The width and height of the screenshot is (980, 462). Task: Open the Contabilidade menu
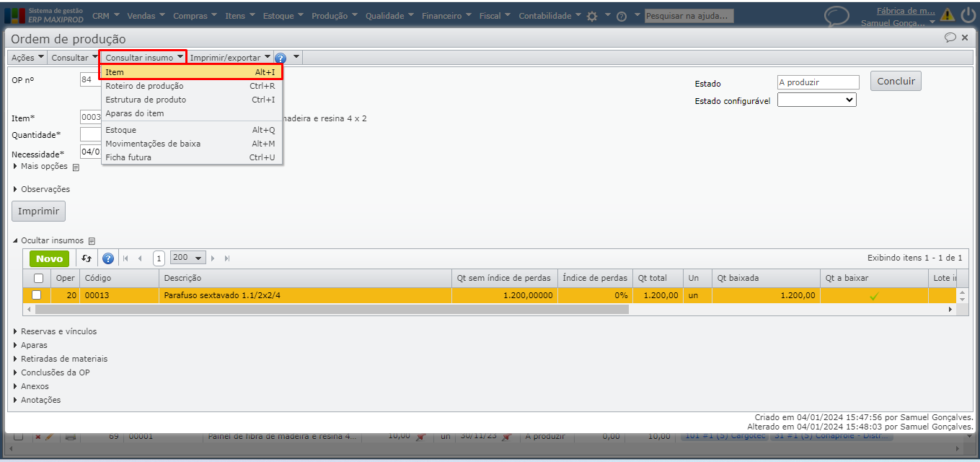pos(550,16)
